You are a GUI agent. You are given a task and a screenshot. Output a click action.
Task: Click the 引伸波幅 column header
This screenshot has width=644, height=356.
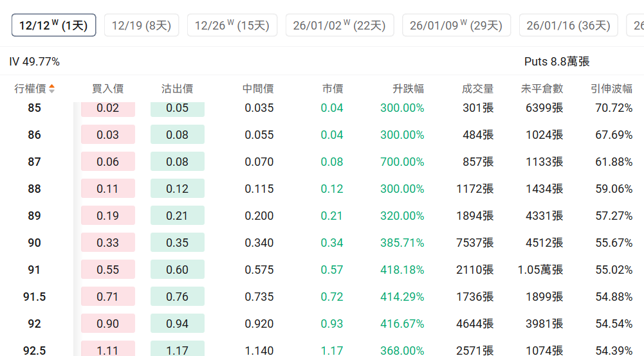611,89
